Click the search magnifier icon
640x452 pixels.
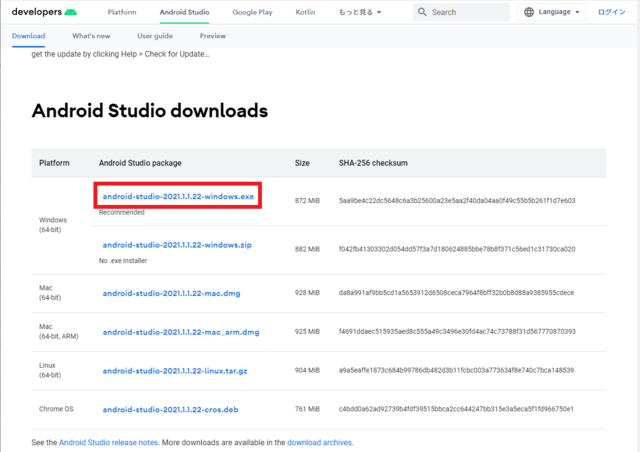[423, 12]
